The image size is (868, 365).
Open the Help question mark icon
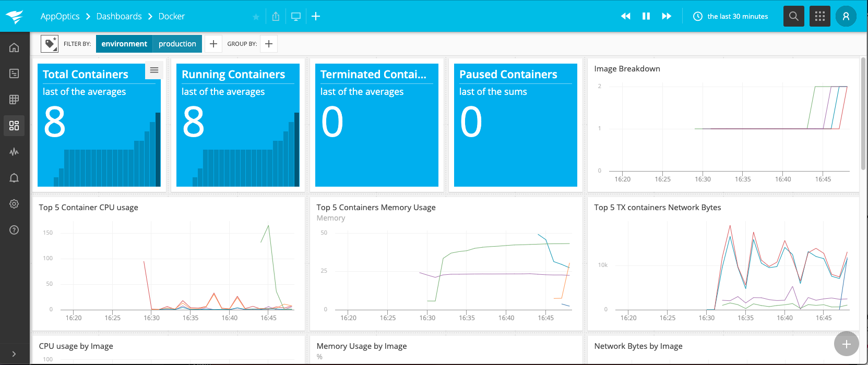(x=14, y=230)
